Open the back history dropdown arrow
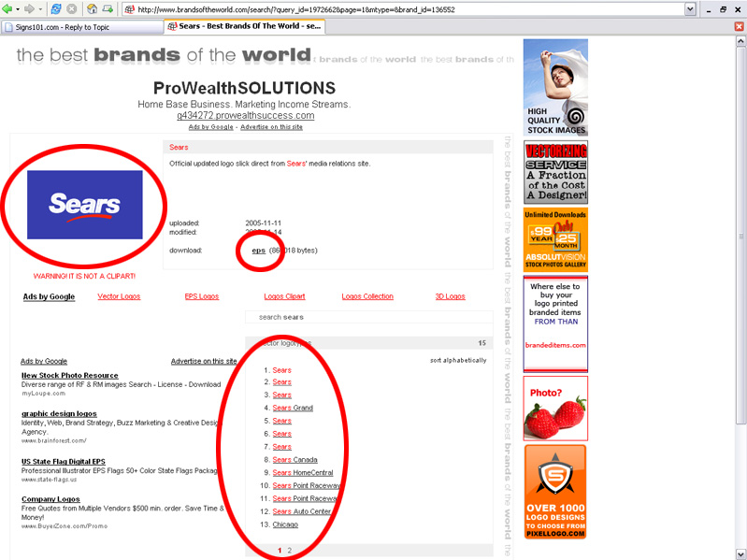This screenshot has height=560, width=747. tap(18, 9)
